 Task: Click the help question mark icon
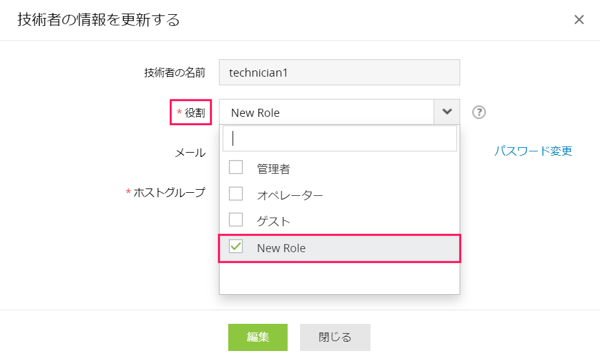pos(479,112)
